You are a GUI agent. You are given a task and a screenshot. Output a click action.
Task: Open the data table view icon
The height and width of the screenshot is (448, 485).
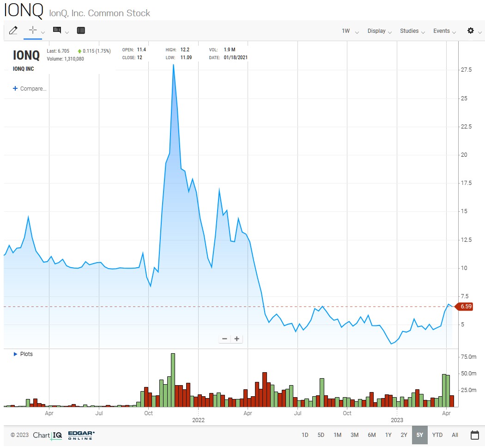pos(81,31)
